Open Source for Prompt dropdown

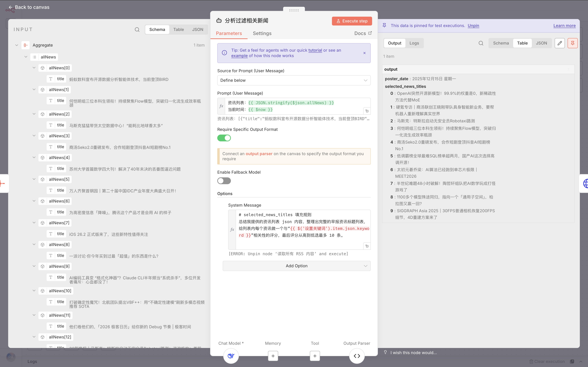coord(293,80)
